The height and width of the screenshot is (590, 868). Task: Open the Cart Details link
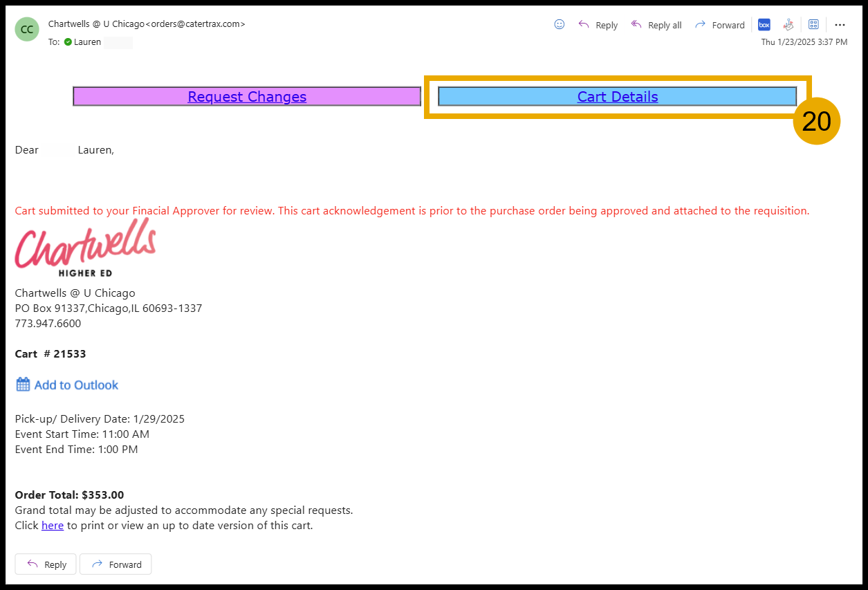tap(618, 97)
